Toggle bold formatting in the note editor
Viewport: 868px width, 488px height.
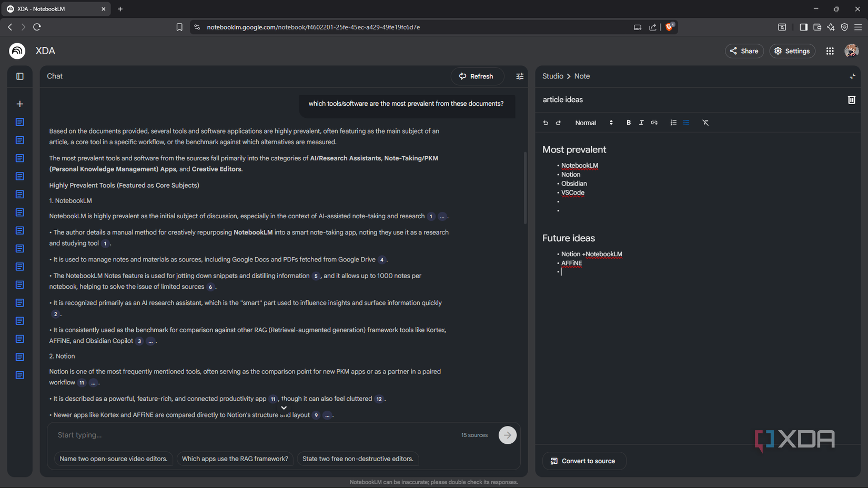tap(629, 123)
